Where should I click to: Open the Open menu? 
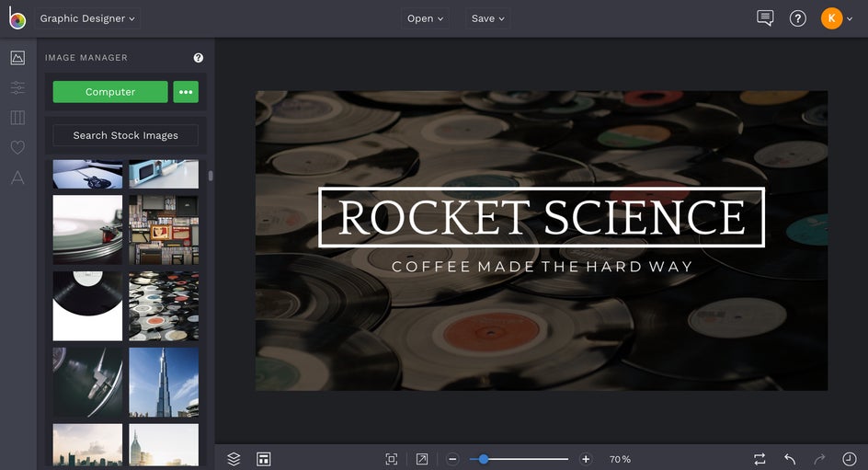(425, 18)
